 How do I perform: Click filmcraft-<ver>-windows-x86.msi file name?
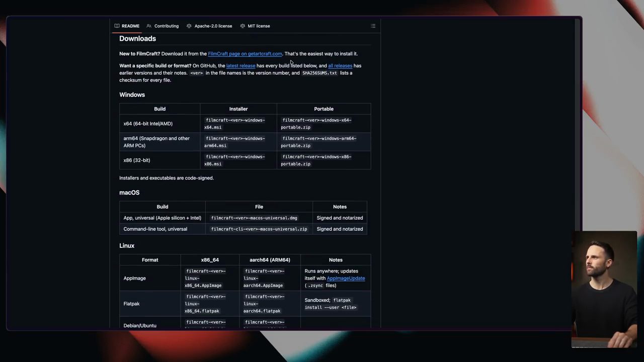[234, 160]
